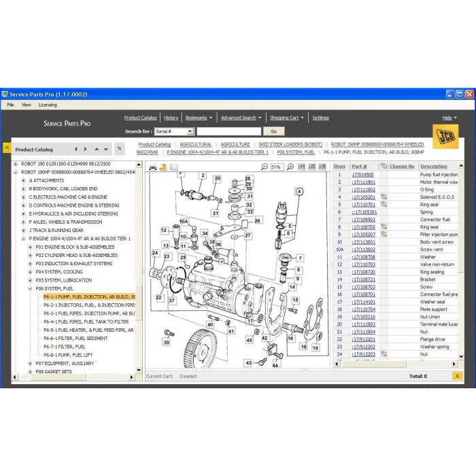Click change icon in row 9 Filter injection

tap(384, 234)
